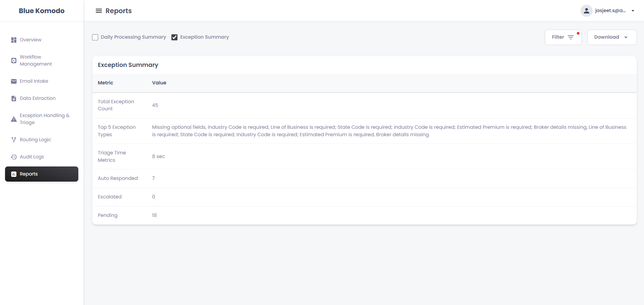The image size is (644, 305).
Task: Open the Download dropdown
Action: pyautogui.click(x=611, y=37)
